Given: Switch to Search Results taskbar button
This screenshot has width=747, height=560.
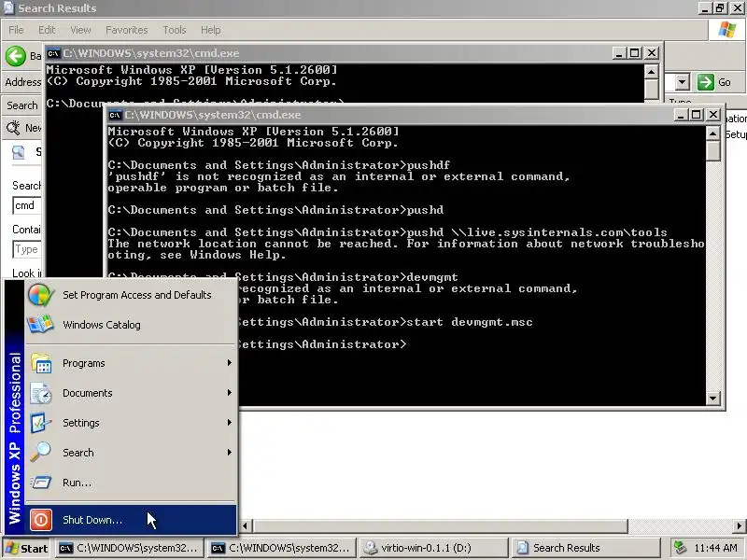Looking at the screenshot, I should (x=585, y=548).
